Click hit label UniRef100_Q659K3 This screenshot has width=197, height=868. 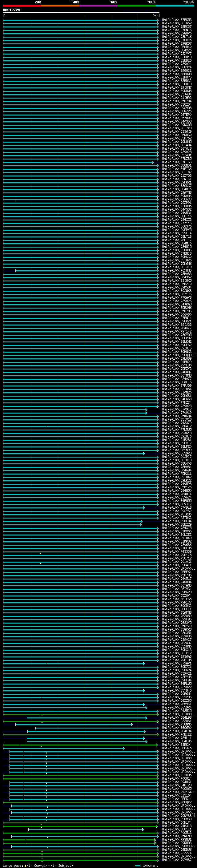pyautogui.click(x=176, y=453)
